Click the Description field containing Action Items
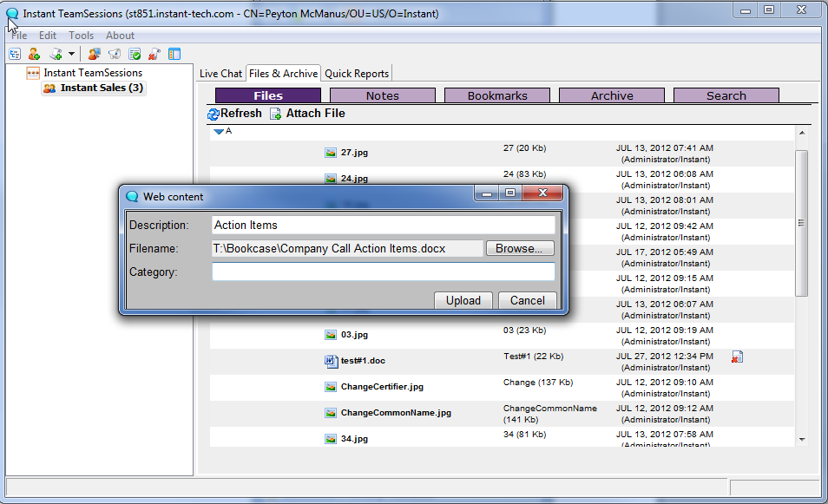Image resolution: width=828 pixels, height=504 pixels. 384,226
